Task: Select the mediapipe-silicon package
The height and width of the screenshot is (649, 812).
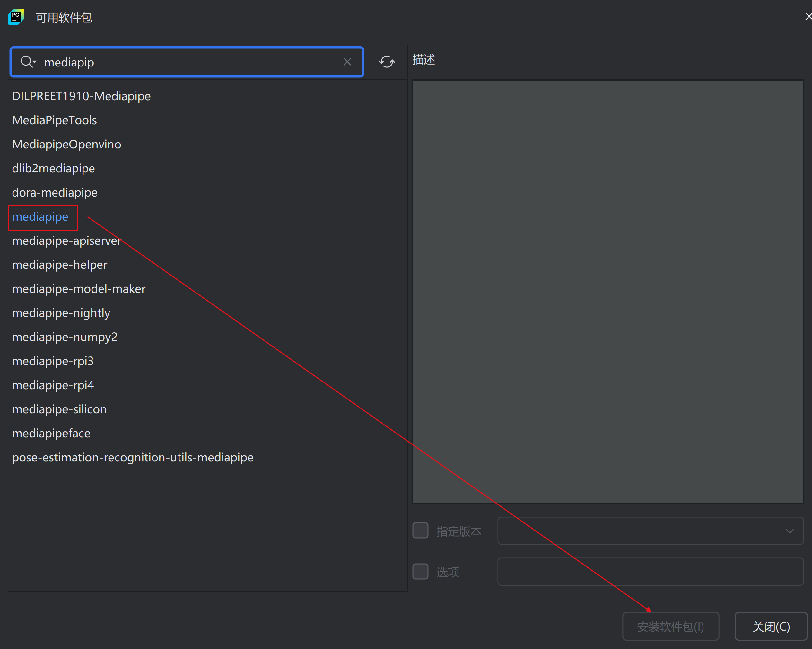Action: point(59,409)
